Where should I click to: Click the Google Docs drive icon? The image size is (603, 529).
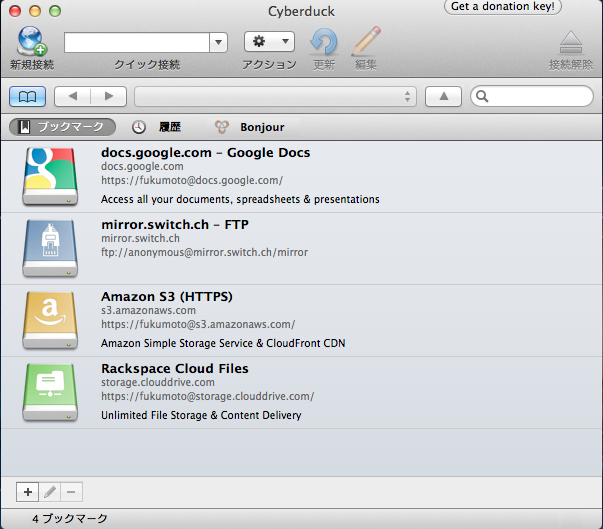coord(50,176)
